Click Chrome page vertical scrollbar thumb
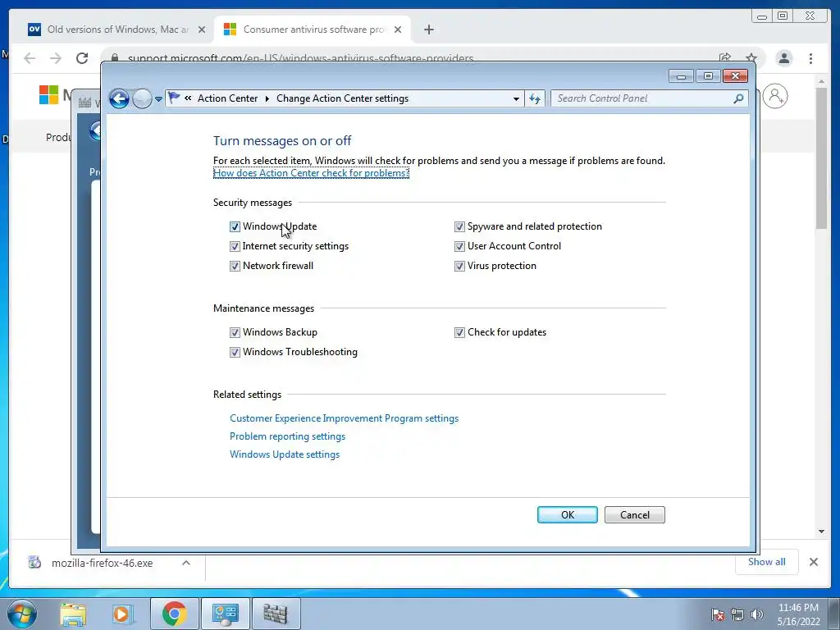The image size is (840, 630). [821, 158]
